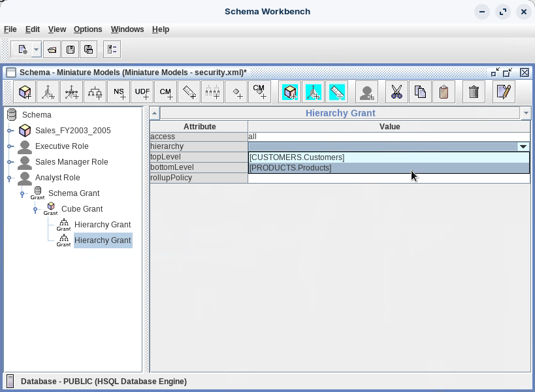
Task: Open the Windows menu
Action: click(x=127, y=29)
